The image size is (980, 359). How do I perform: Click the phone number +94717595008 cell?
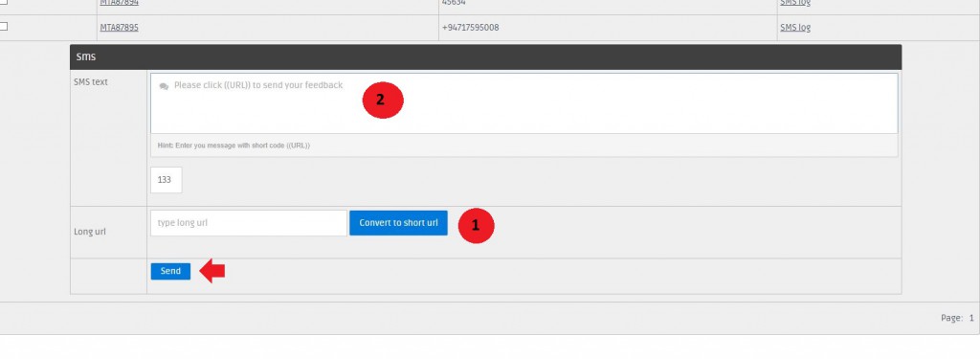tap(470, 28)
